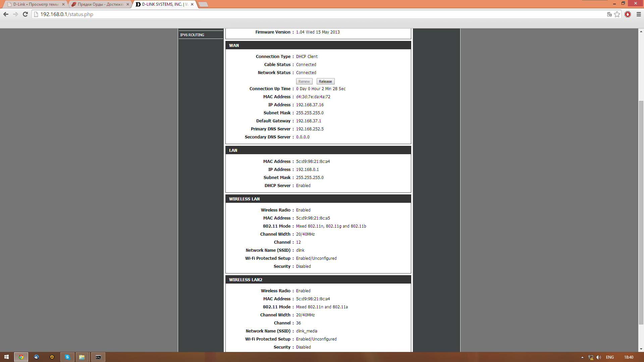
Task: Reload the router status page
Action: [x=25, y=14]
